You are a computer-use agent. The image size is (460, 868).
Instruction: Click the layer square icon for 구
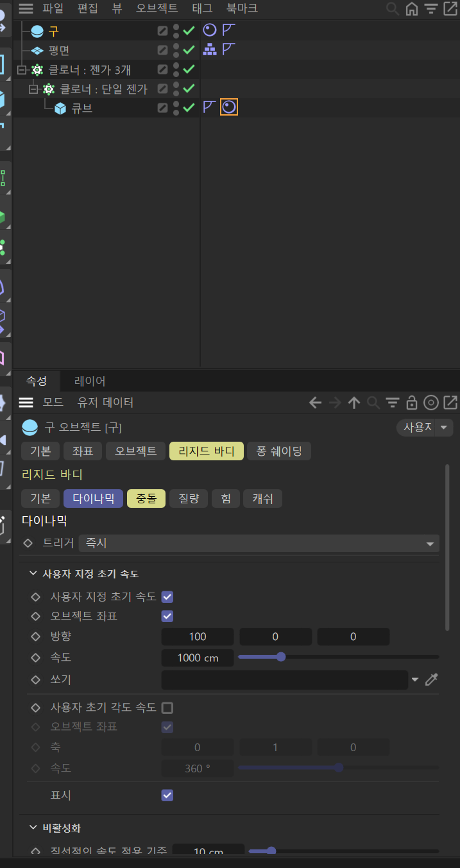(163, 30)
